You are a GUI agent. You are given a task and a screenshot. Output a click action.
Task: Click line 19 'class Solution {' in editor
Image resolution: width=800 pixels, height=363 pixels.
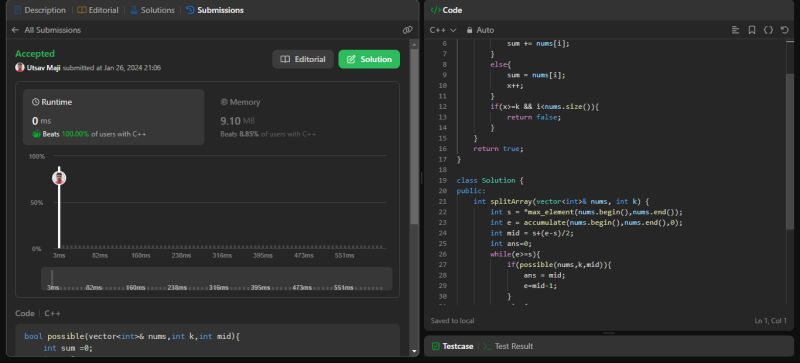[x=490, y=180]
